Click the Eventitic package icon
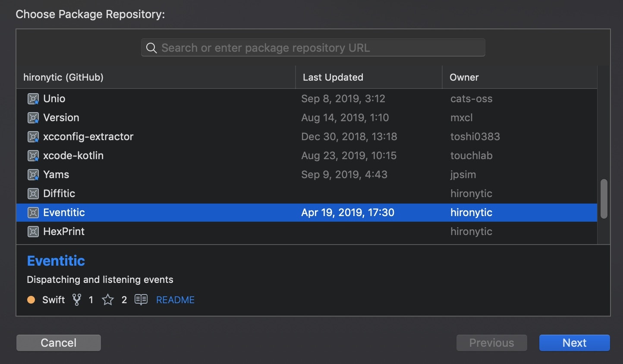The width and height of the screenshot is (623, 364). 33,213
